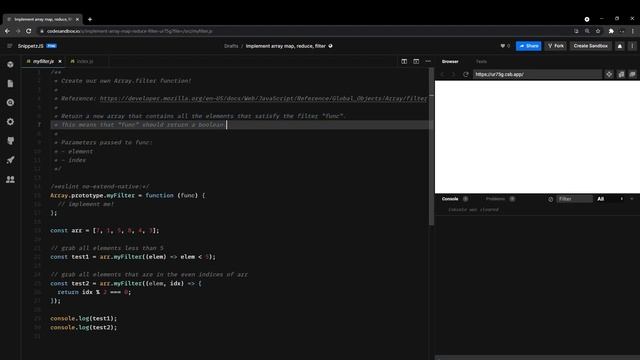
Task: Open the header more options kebab menu
Action: pyautogui.click(x=632, y=46)
